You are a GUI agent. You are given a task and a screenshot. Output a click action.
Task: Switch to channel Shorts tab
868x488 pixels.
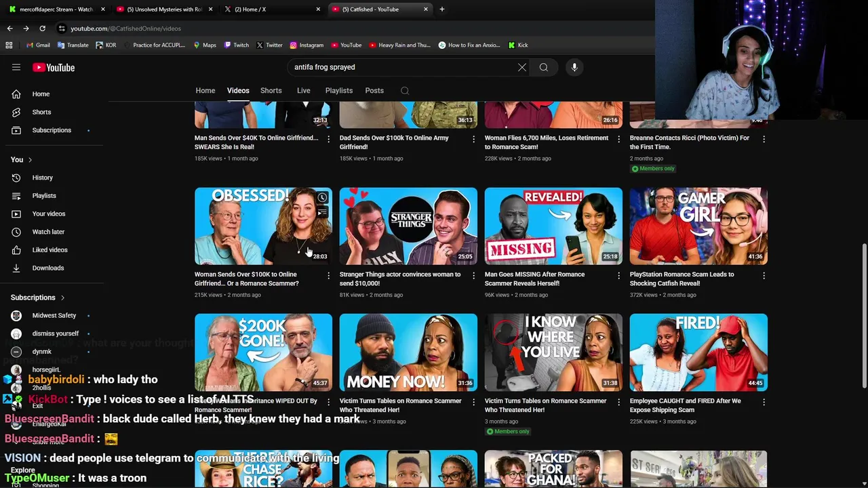(x=271, y=91)
